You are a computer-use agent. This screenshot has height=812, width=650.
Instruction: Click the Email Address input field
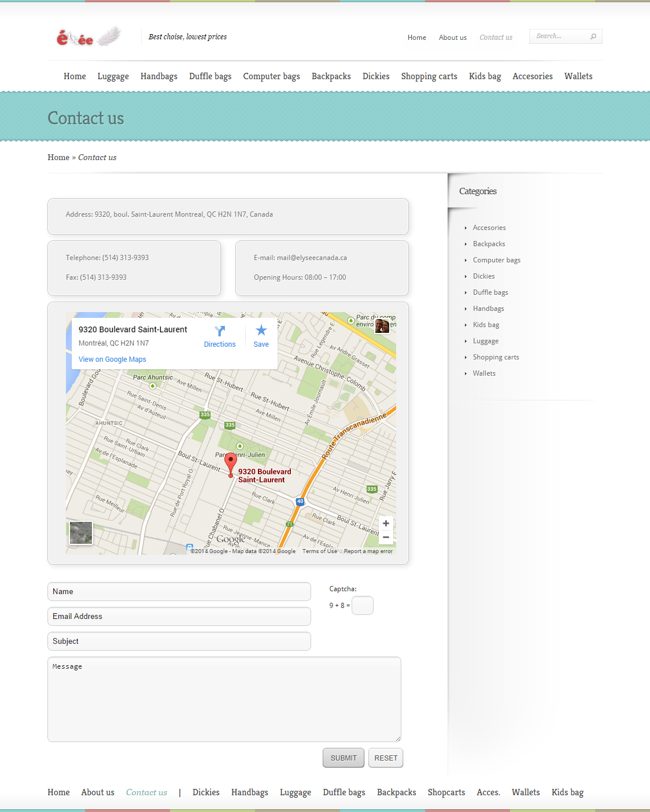coord(179,617)
